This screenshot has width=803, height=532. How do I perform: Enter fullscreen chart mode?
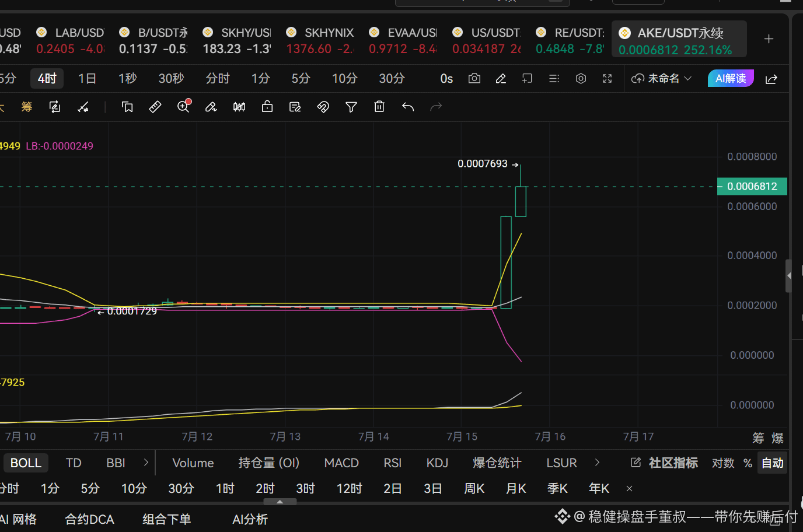point(607,78)
